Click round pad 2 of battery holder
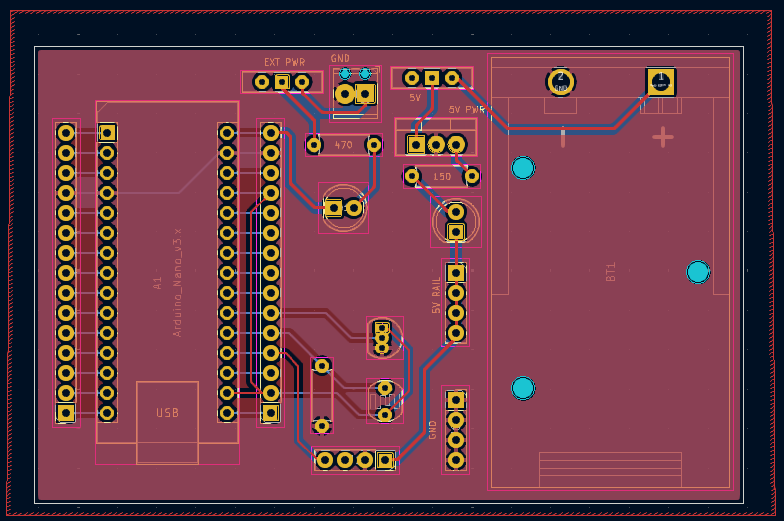The height and width of the screenshot is (521, 784). pyautogui.click(x=560, y=81)
